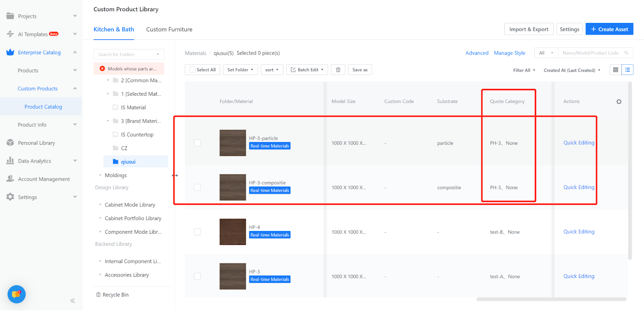Click Quick Editing for HP-3-compositie
Image resolution: width=644 pixels, height=311 pixels.
[578, 187]
